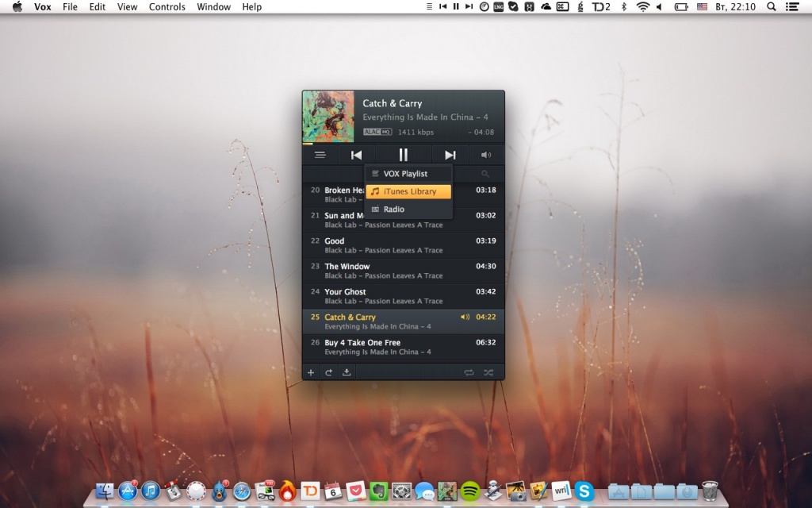Image resolution: width=812 pixels, height=508 pixels.
Task: Open the playlist search magnifier
Action: 485,174
